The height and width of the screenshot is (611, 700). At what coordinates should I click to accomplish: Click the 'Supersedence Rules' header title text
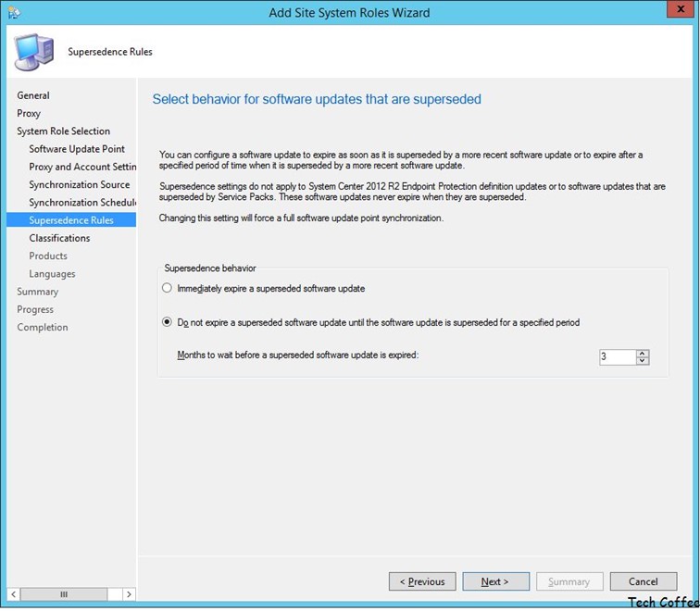tap(110, 52)
